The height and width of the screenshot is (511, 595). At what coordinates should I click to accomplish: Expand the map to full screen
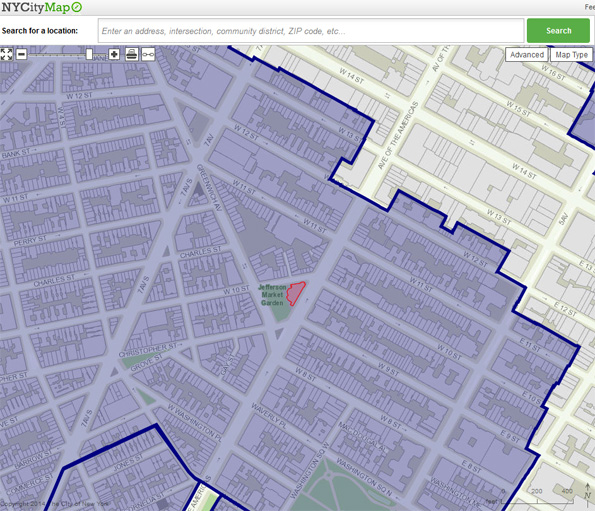6,54
